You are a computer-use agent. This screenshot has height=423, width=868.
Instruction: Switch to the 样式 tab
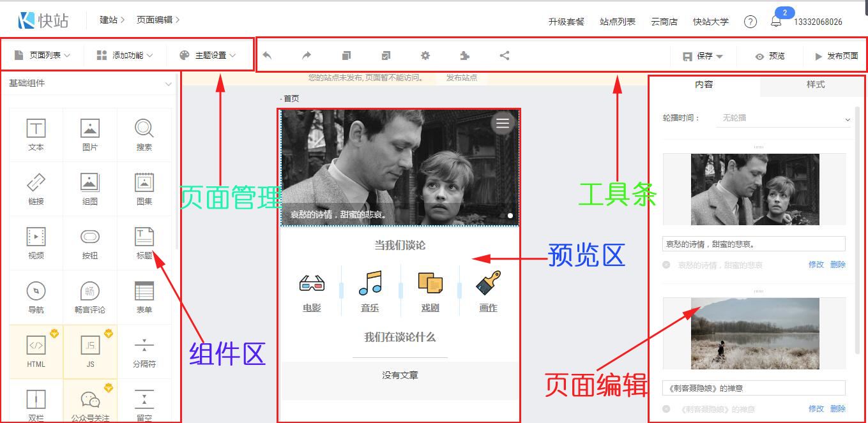pyautogui.click(x=816, y=85)
